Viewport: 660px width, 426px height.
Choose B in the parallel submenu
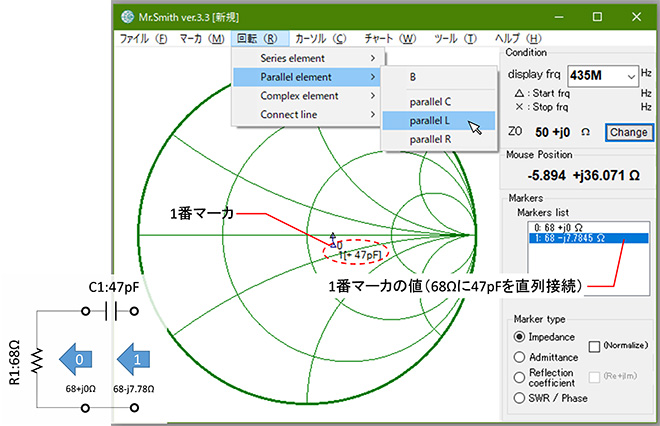[x=439, y=77]
